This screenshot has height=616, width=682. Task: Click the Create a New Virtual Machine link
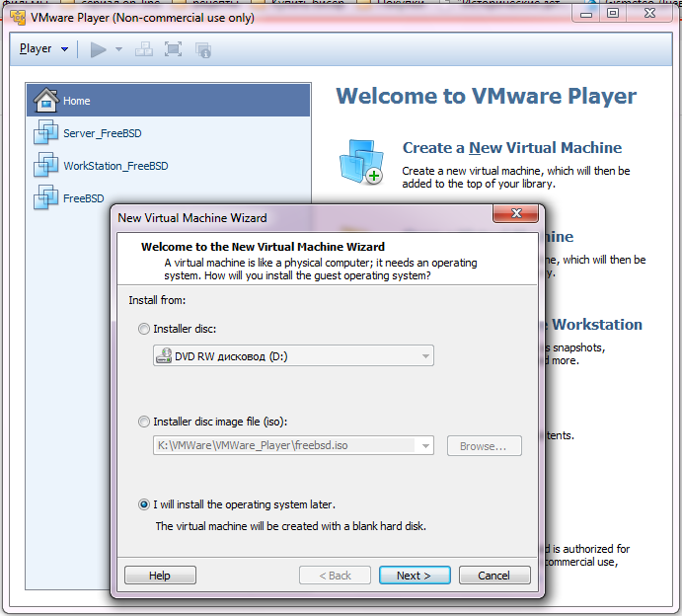coord(512,148)
